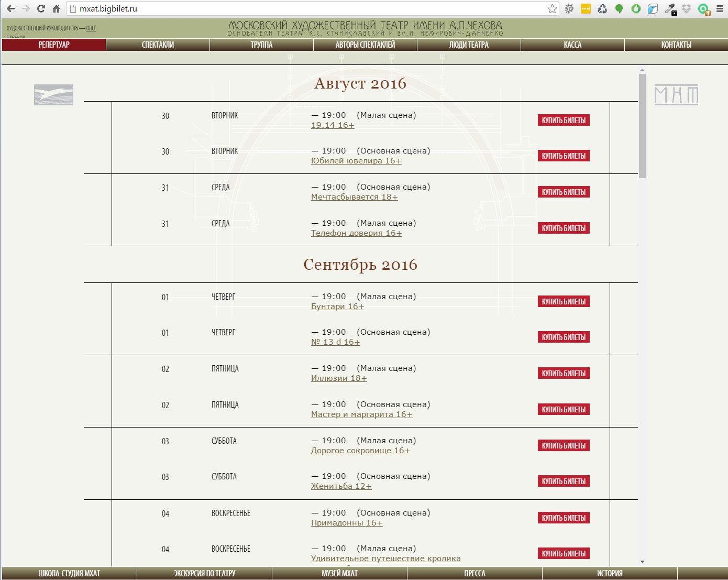Viewport: 728px width, 580px height.
Task: Buy tickets for Юбилей ювелира
Action: click(x=564, y=156)
